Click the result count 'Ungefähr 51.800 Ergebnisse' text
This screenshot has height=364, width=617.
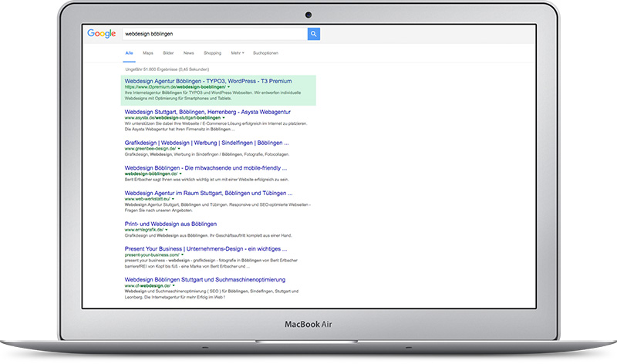point(167,69)
